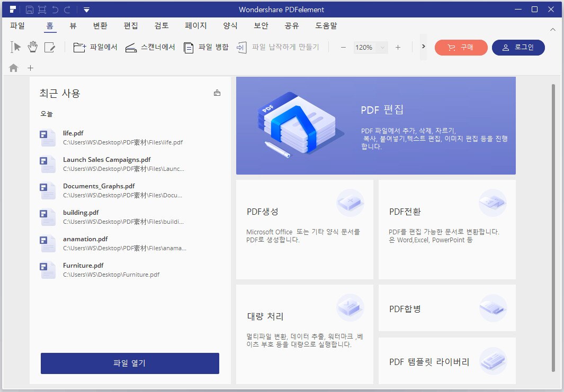Screen dimensions: 564x392
Task: Open the PDF전환 convert card
Action: 447,230
